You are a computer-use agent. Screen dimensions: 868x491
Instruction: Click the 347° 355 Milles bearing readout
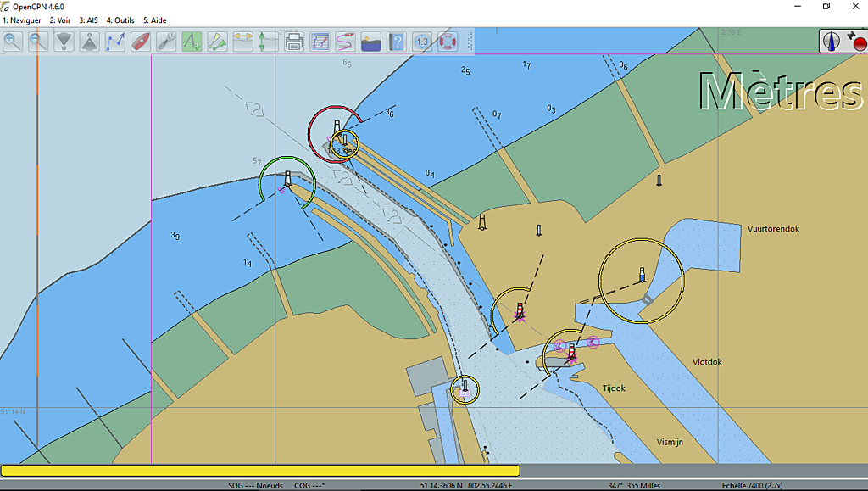(x=634, y=485)
